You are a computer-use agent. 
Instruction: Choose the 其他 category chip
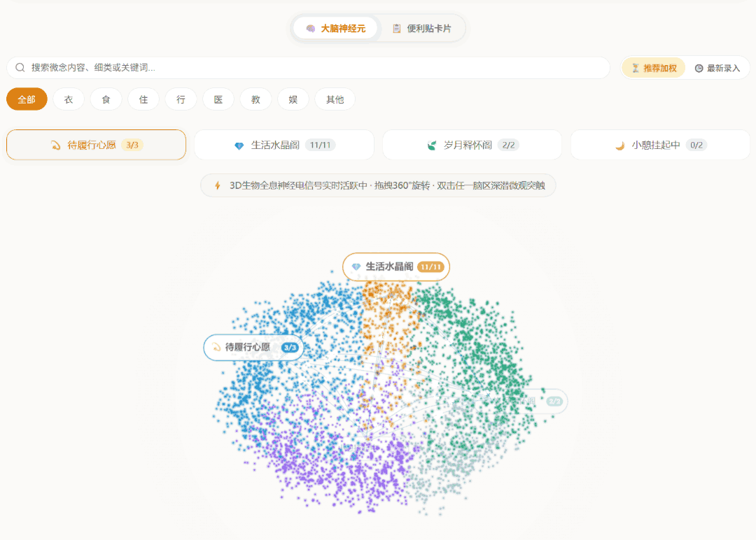click(335, 99)
